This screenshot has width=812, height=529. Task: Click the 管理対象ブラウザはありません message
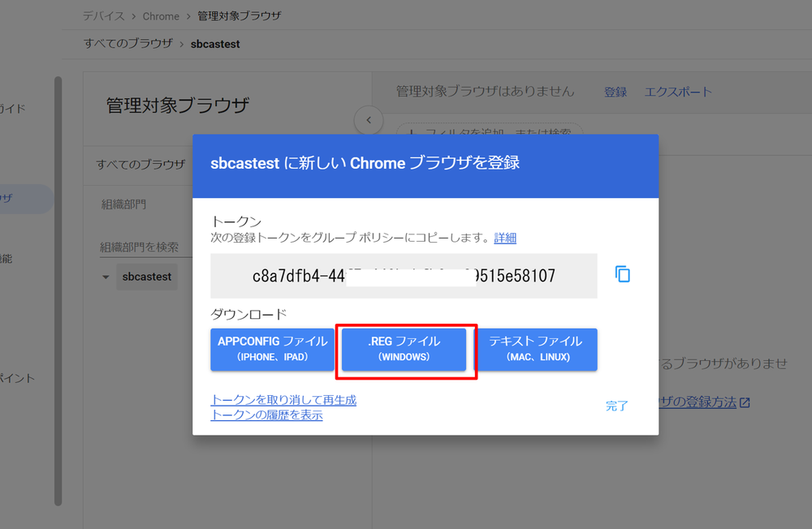click(x=486, y=92)
